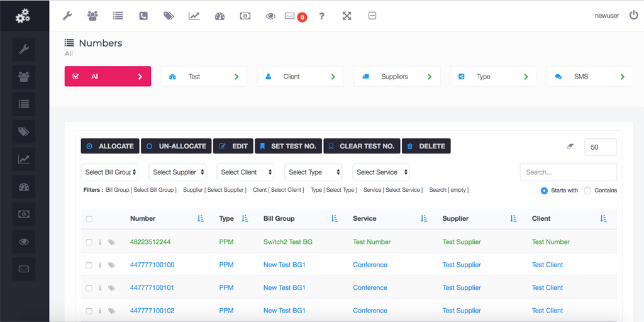
Task: Switch to the Suppliers filter tab
Action: click(397, 77)
